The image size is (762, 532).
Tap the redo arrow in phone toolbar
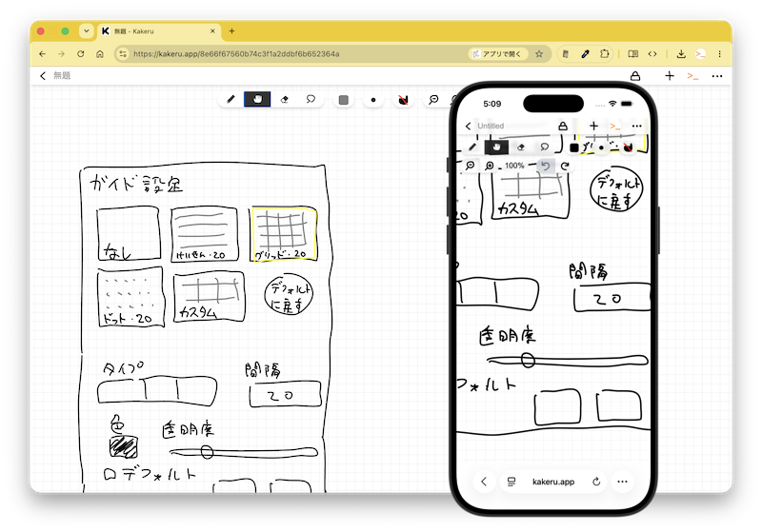565,166
